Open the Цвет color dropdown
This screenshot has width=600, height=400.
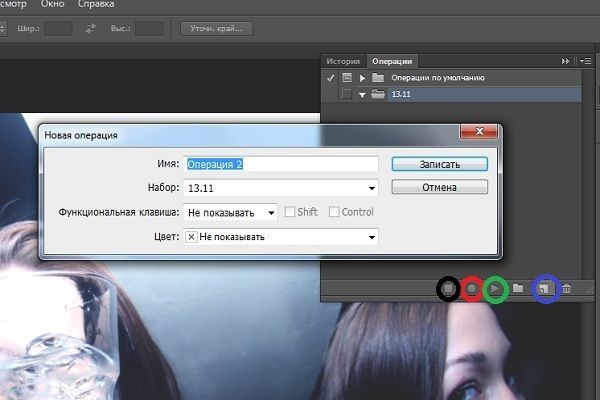click(x=279, y=237)
